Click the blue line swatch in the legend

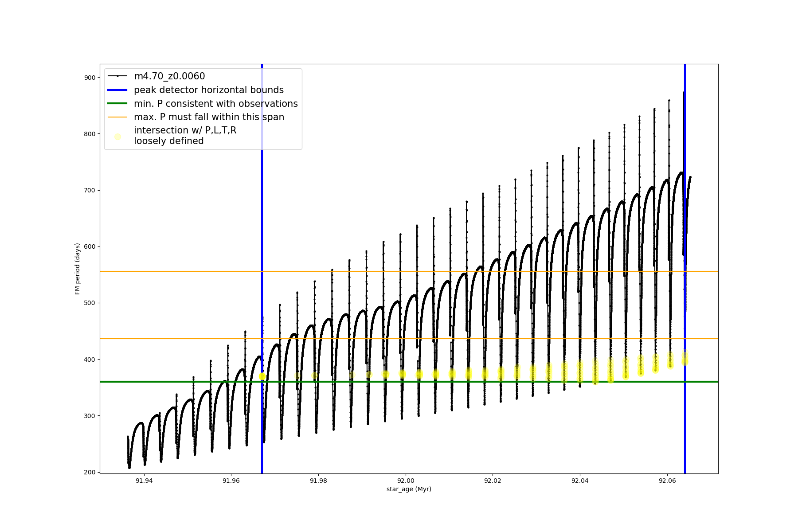coord(117,90)
